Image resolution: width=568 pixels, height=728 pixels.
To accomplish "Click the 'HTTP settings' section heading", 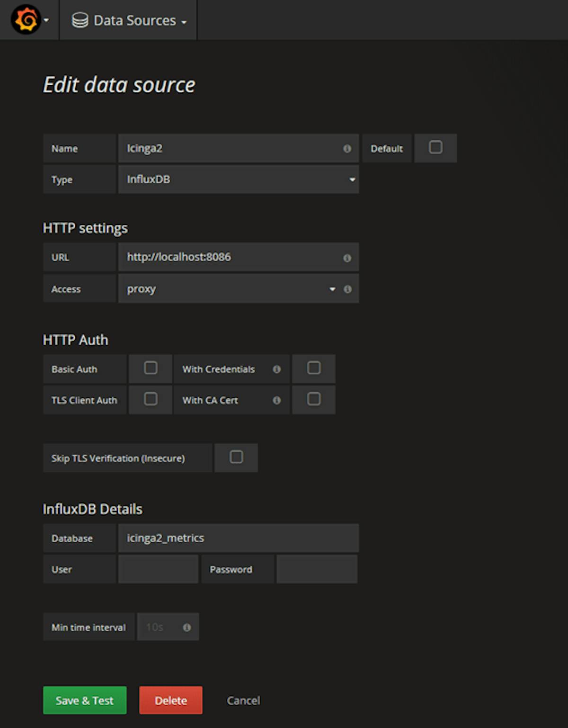I will pos(85,228).
